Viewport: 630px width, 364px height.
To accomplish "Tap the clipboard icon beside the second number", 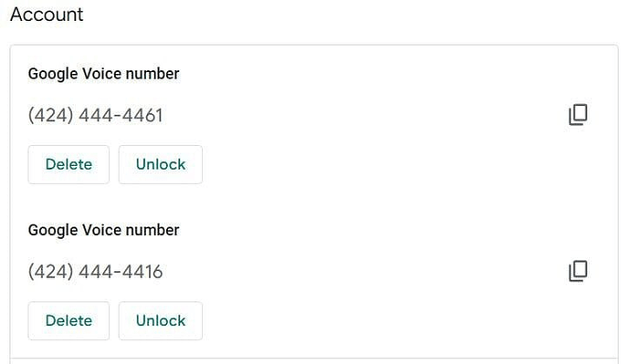I will pos(578,271).
